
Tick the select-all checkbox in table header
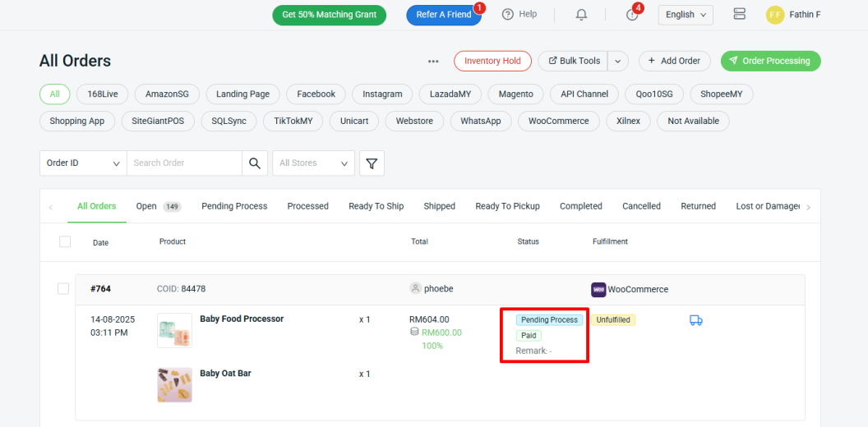pyautogui.click(x=65, y=241)
